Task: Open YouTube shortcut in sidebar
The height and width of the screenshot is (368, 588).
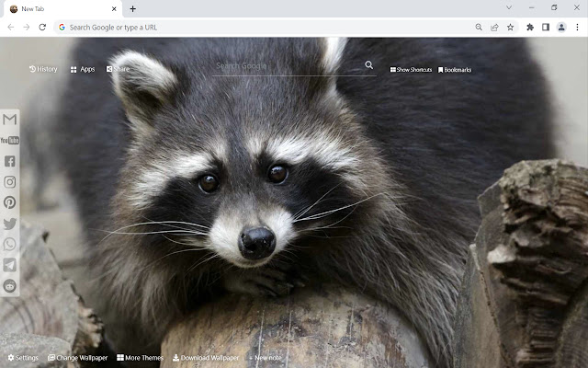Action: pyautogui.click(x=9, y=140)
